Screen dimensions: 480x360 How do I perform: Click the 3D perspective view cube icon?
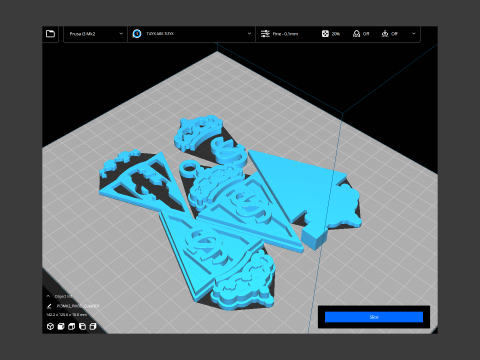point(50,326)
